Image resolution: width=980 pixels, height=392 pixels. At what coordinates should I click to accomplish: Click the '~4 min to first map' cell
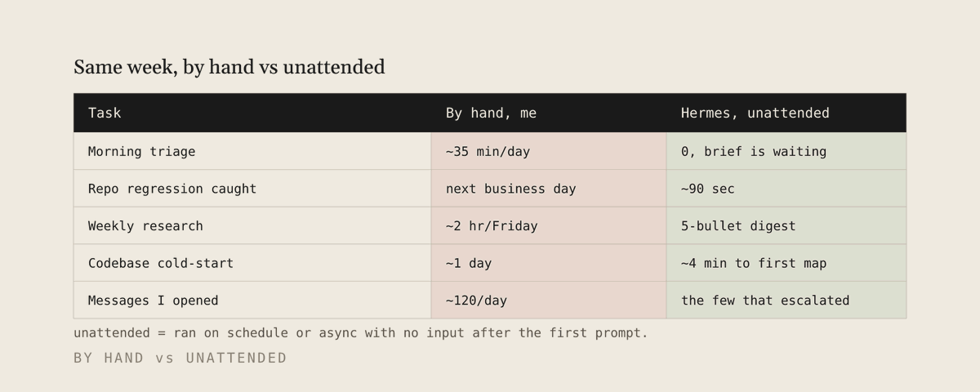tap(786, 263)
